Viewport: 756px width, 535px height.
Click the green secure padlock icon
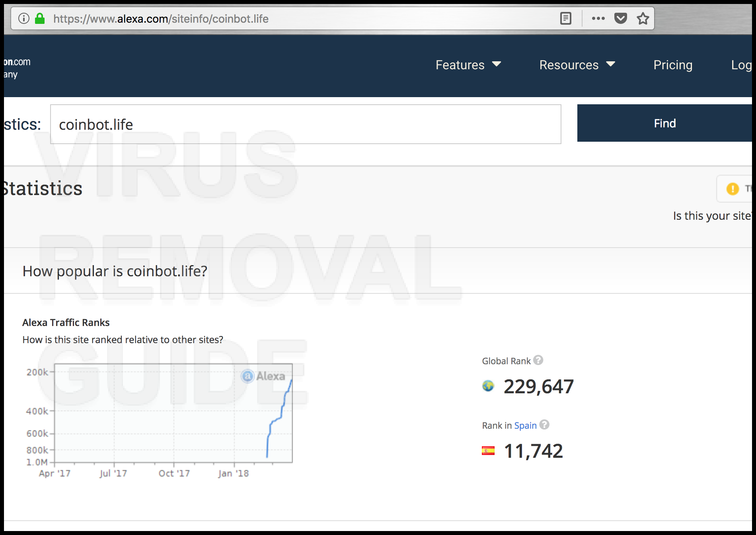click(x=40, y=18)
